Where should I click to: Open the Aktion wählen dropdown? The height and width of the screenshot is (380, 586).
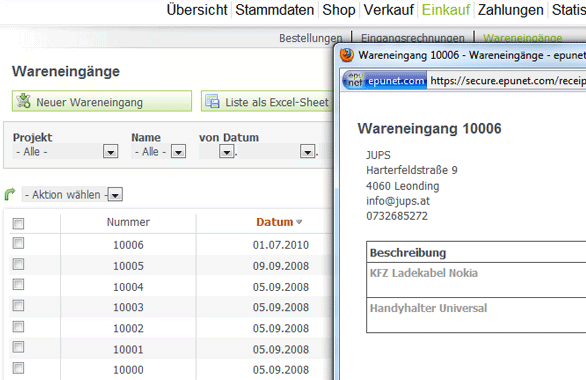115,195
